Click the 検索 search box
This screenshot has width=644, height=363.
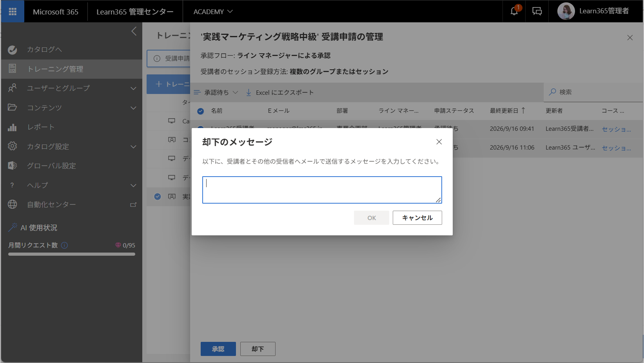[x=593, y=92]
